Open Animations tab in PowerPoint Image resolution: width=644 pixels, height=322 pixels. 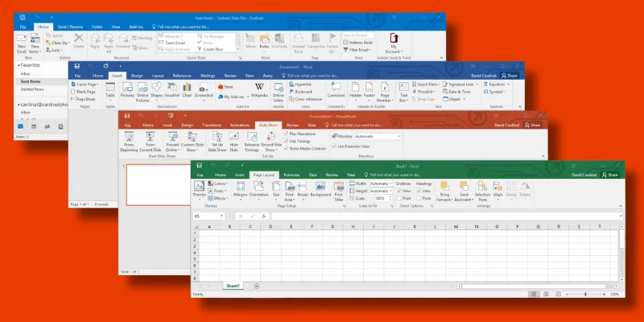pyautogui.click(x=240, y=126)
